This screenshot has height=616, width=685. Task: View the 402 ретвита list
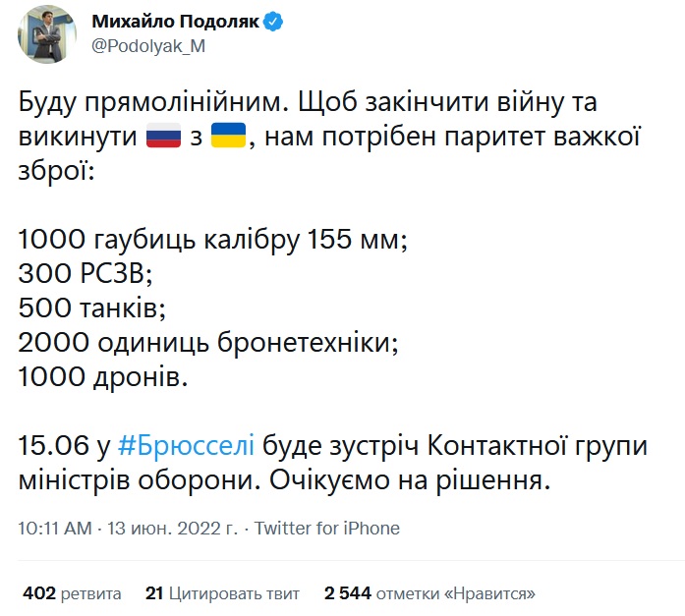[72, 593]
